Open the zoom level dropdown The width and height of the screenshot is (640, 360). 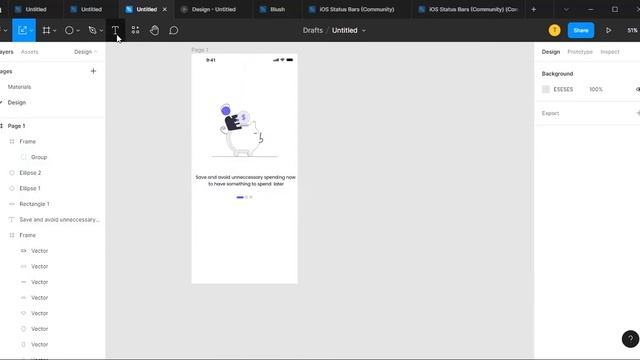coord(633,30)
